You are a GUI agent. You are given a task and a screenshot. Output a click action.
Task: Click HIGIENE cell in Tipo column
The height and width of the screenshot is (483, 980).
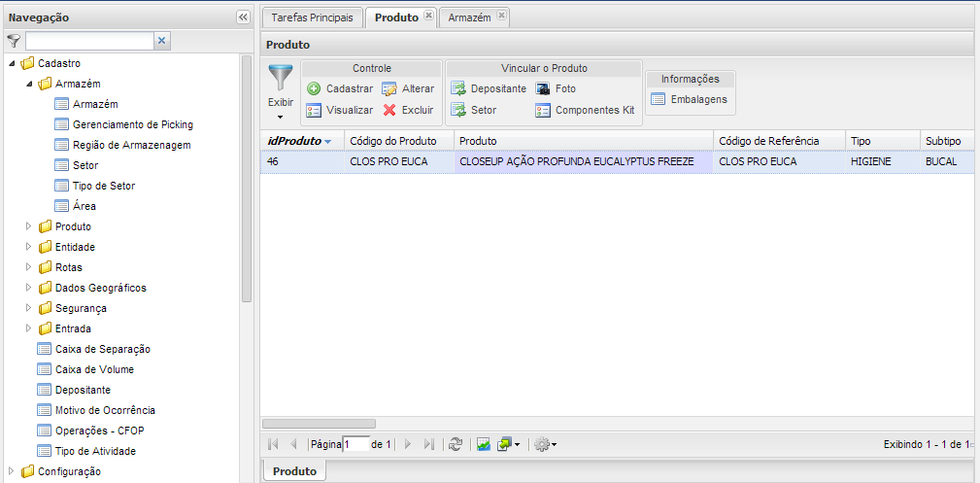[x=883, y=161]
